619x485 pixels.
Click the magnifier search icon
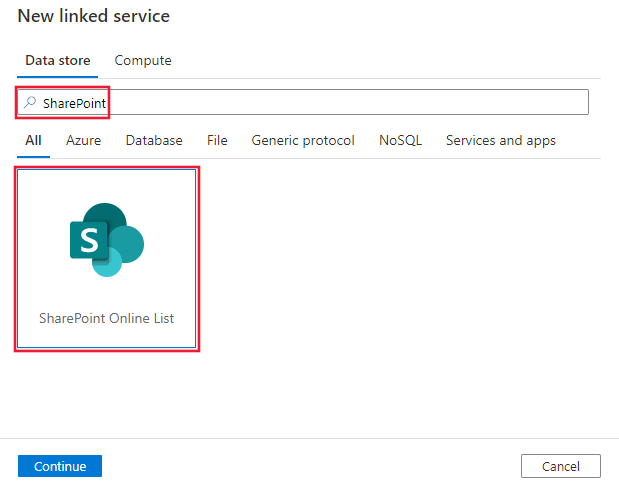pyautogui.click(x=31, y=103)
